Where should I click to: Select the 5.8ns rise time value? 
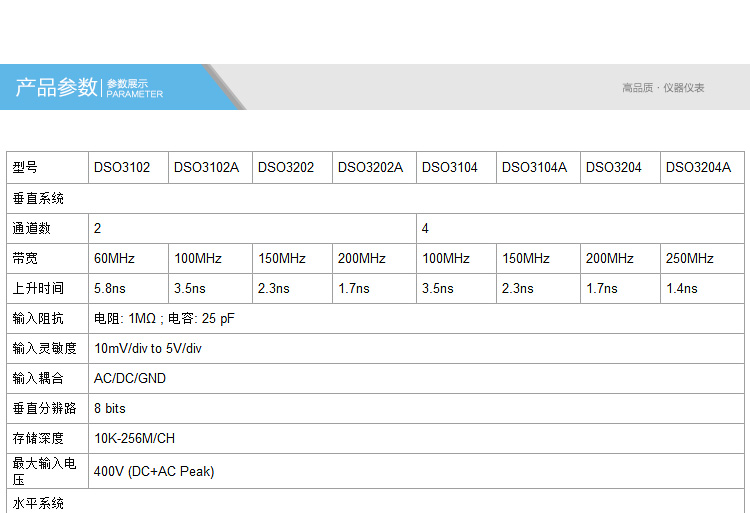coord(110,289)
